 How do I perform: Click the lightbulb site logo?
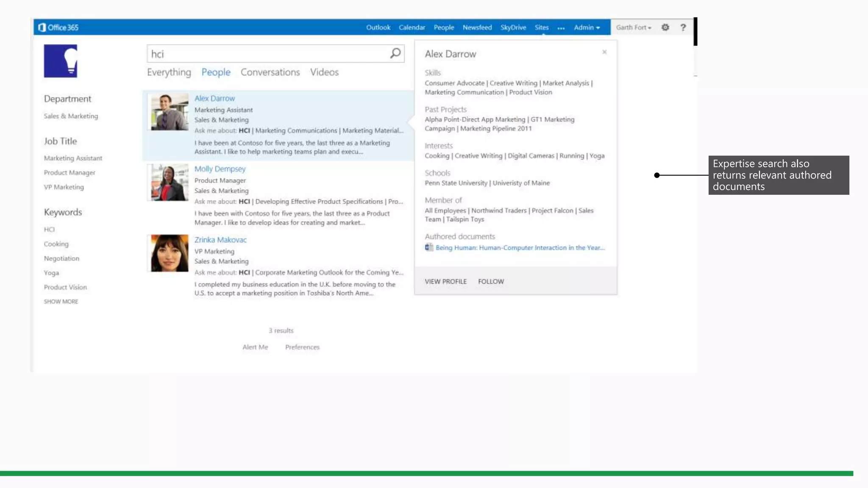tap(61, 61)
